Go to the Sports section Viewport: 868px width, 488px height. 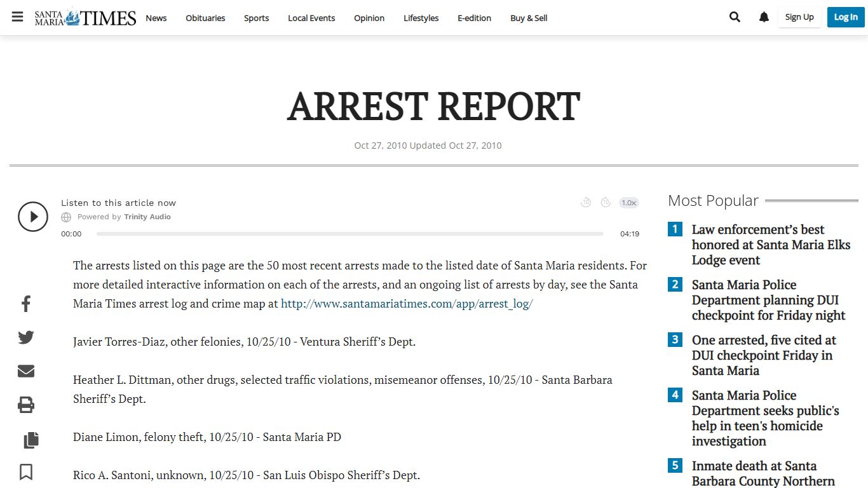257,18
